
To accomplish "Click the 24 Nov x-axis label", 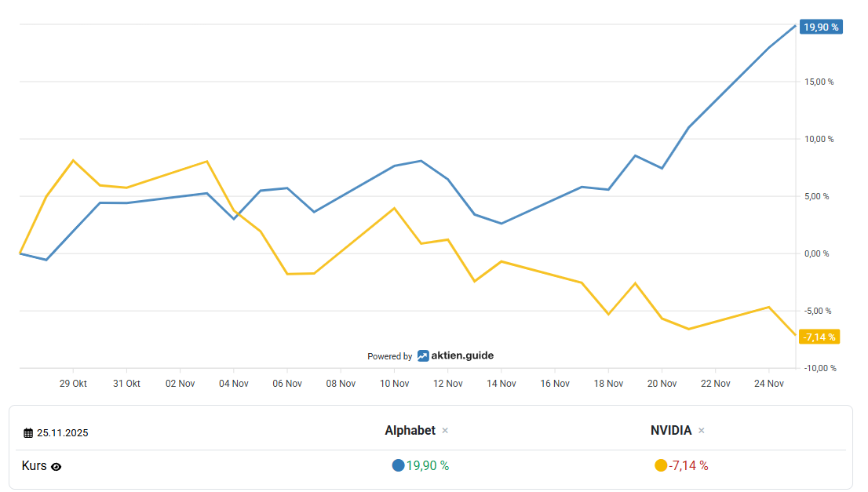I will pyautogui.click(x=768, y=384).
